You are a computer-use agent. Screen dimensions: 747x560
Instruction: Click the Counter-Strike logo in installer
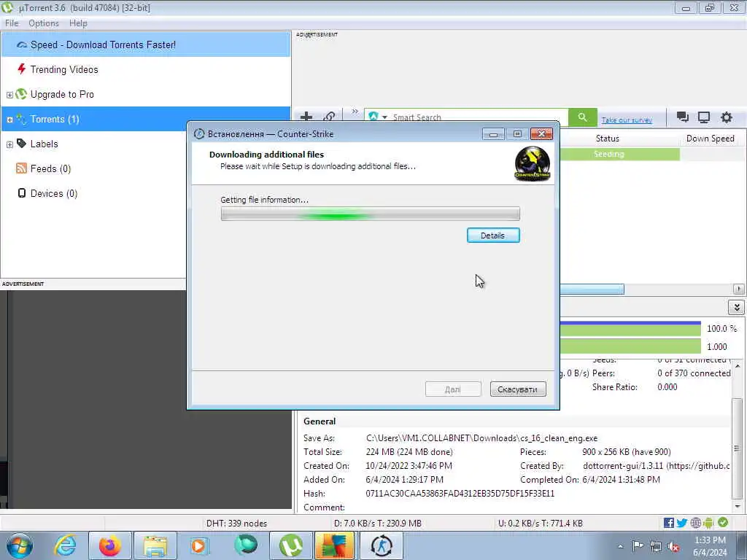click(532, 164)
